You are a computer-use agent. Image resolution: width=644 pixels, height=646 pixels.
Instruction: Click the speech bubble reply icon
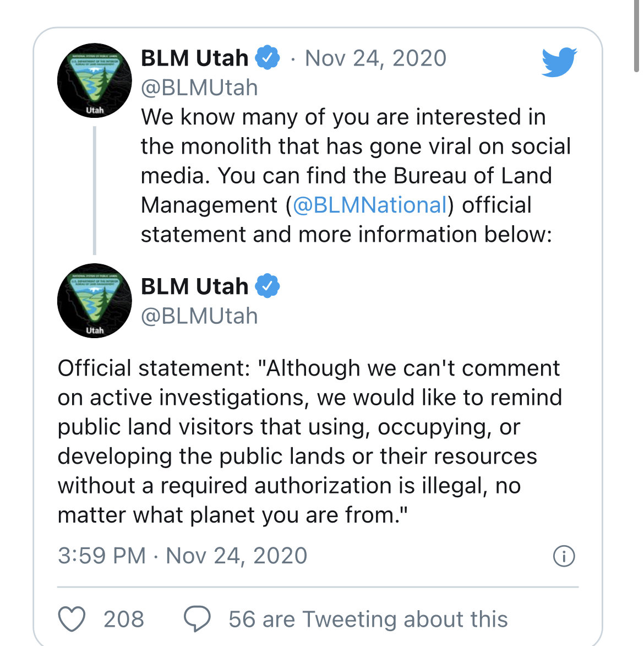click(197, 619)
